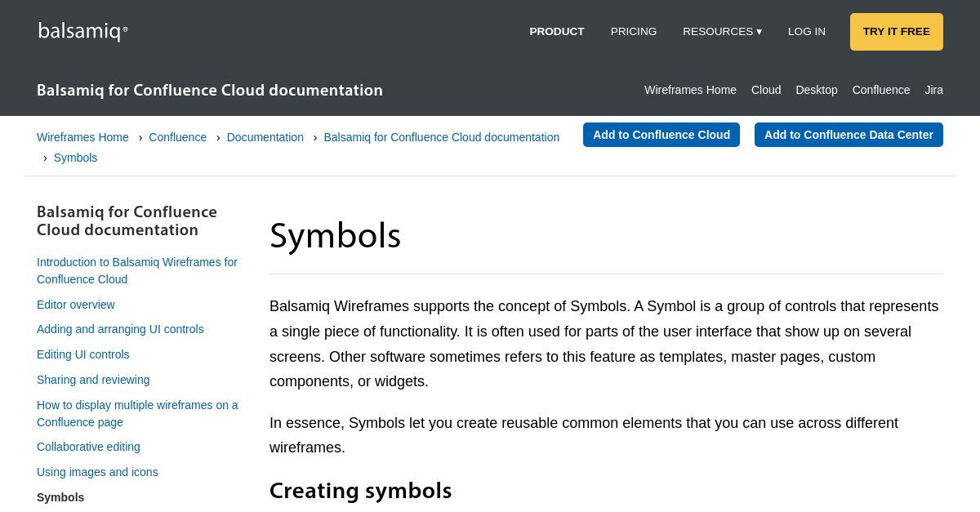Viewport: 980px width, 512px height.
Task: Go to the PRICING page
Action: point(634,32)
